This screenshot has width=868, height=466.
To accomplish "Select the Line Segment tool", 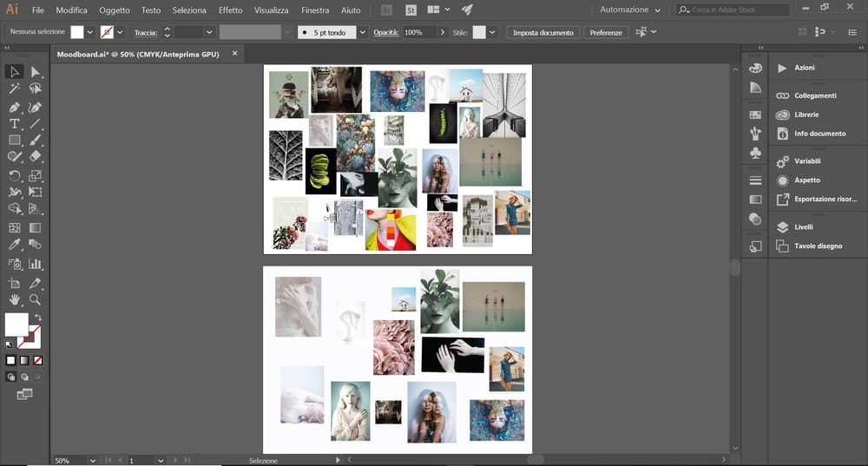I will pyautogui.click(x=35, y=124).
